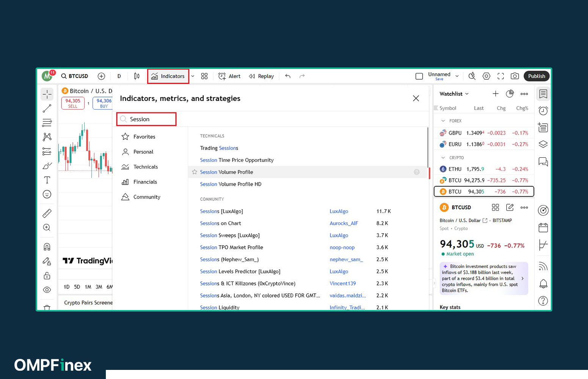The width and height of the screenshot is (588, 379).
Task: Add Session TPO Market Profile script
Action: tap(231, 247)
